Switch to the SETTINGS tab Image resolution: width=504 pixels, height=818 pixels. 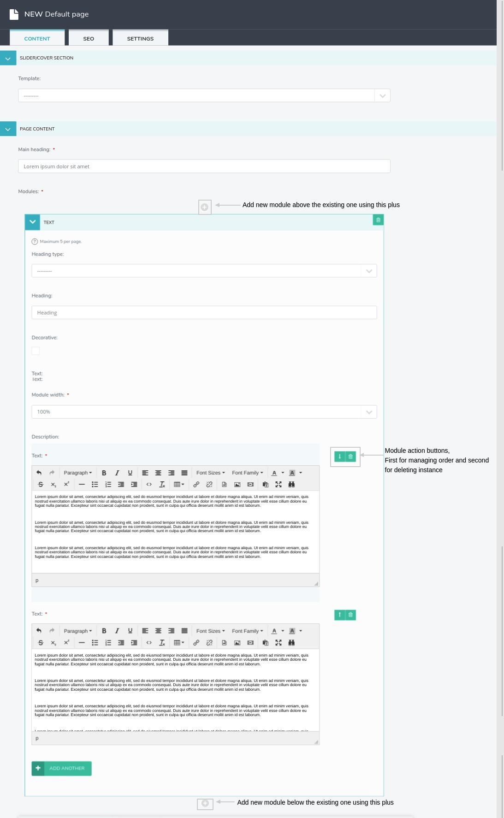coord(140,38)
